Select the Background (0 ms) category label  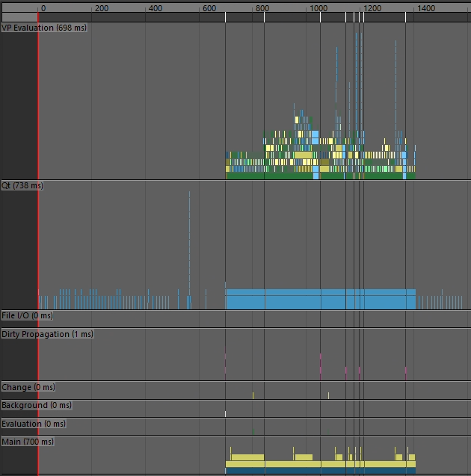tap(37, 405)
